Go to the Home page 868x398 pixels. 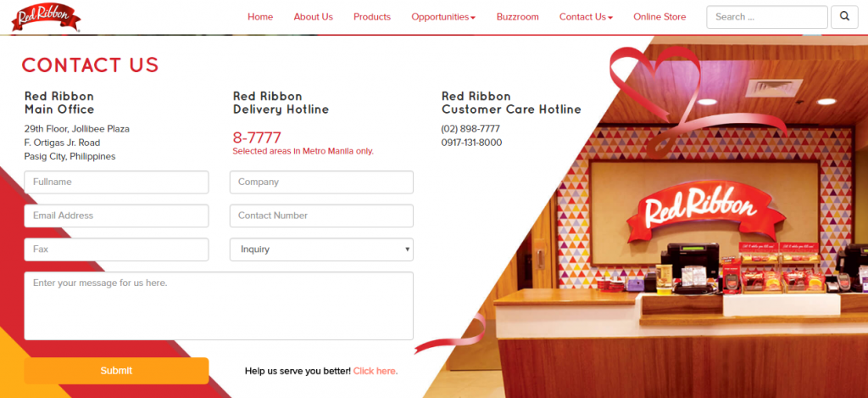coord(260,17)
